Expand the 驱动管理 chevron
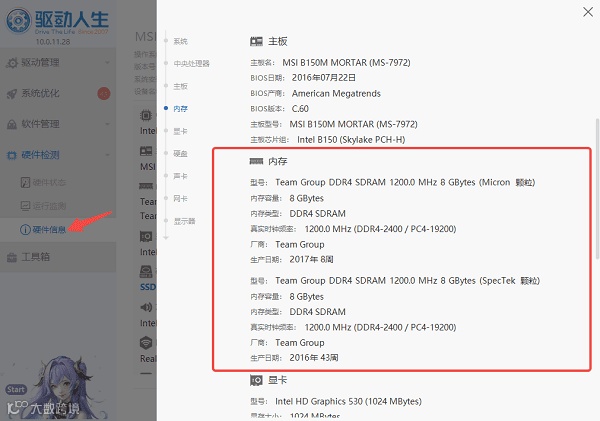This screenshot has height=421, width=600. 108,62
